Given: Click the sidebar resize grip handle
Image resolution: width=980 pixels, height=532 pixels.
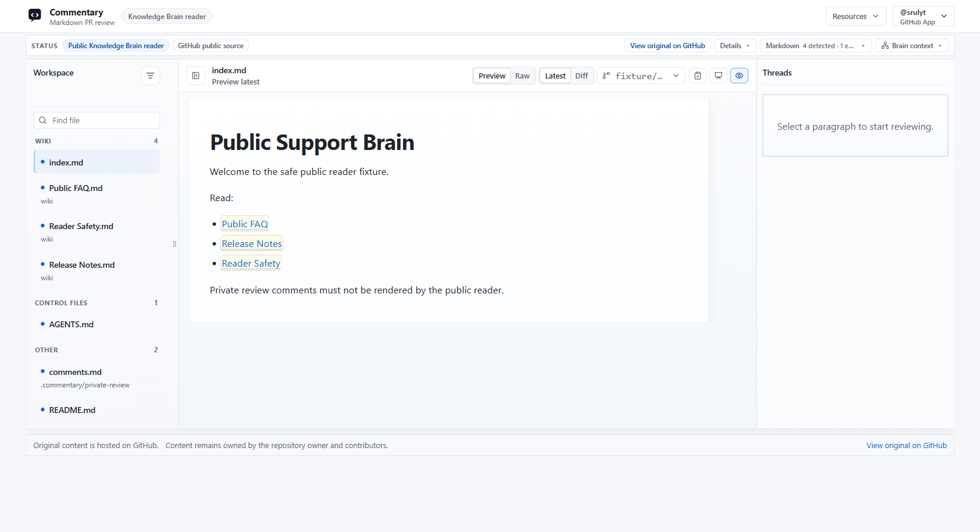Looking at the screenshot, I should coord(174,244).
